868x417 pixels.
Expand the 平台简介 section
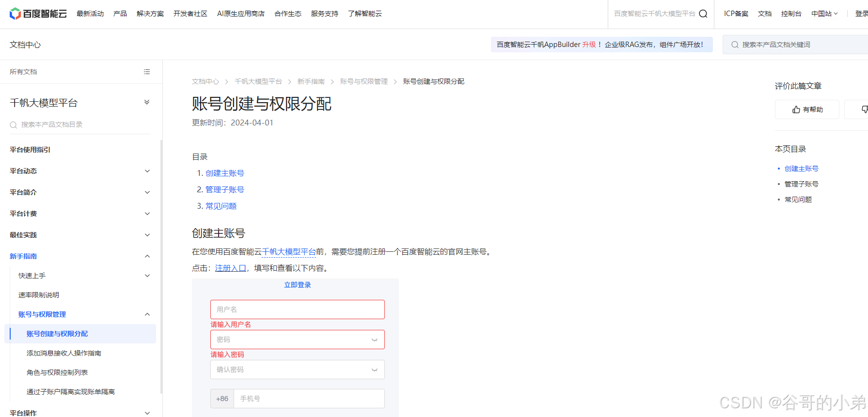147,192
